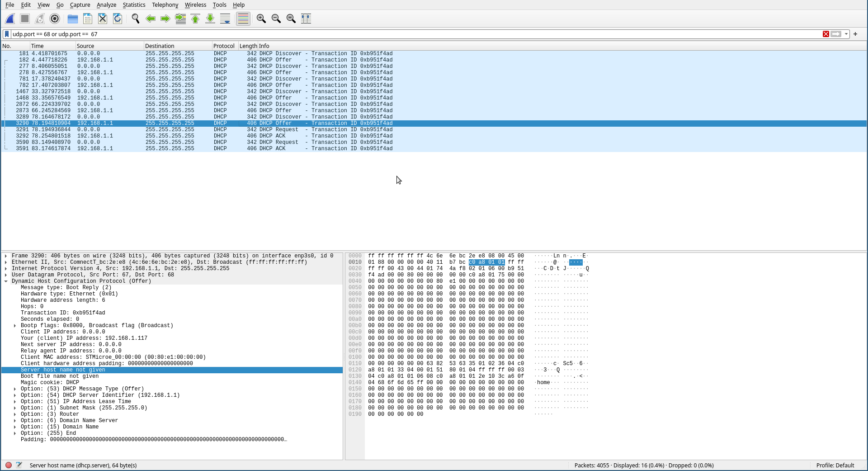Collapse the Dynamic Host Configuration Protocol section
The image size is (868, 471).
pyautogui.click(x=6, y=281)
